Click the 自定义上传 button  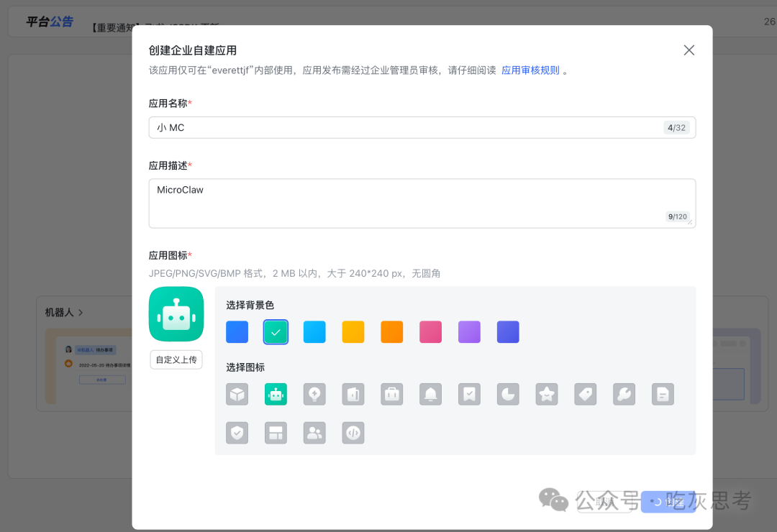coord(176,359)
